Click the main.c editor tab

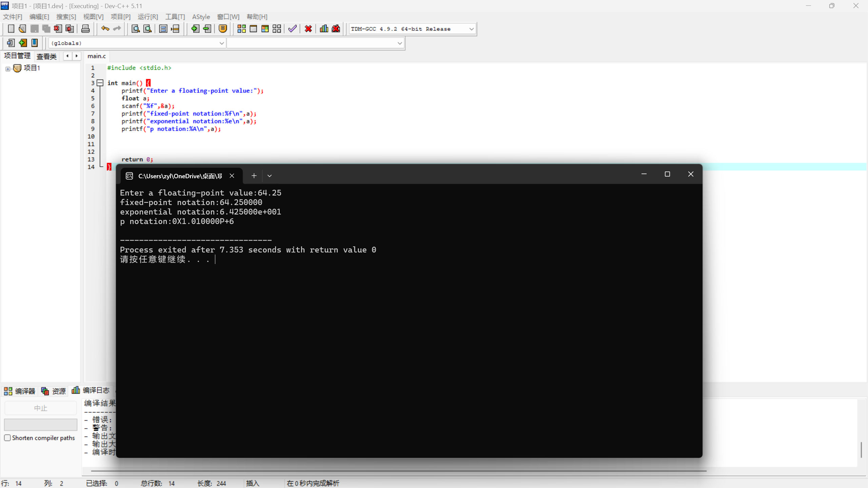click(x=97, y=56)
